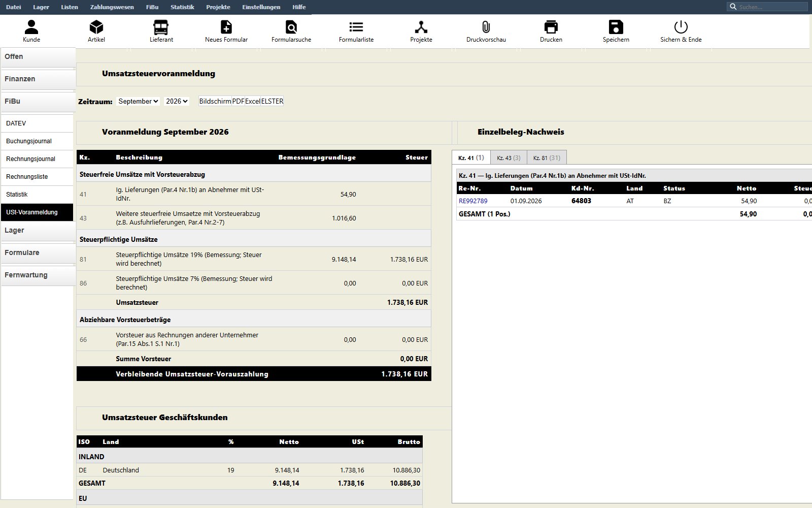Click customer number 64803 in the table
Image resolution: width=812 pixels, height=508 pixels.
tap(581, 201)
